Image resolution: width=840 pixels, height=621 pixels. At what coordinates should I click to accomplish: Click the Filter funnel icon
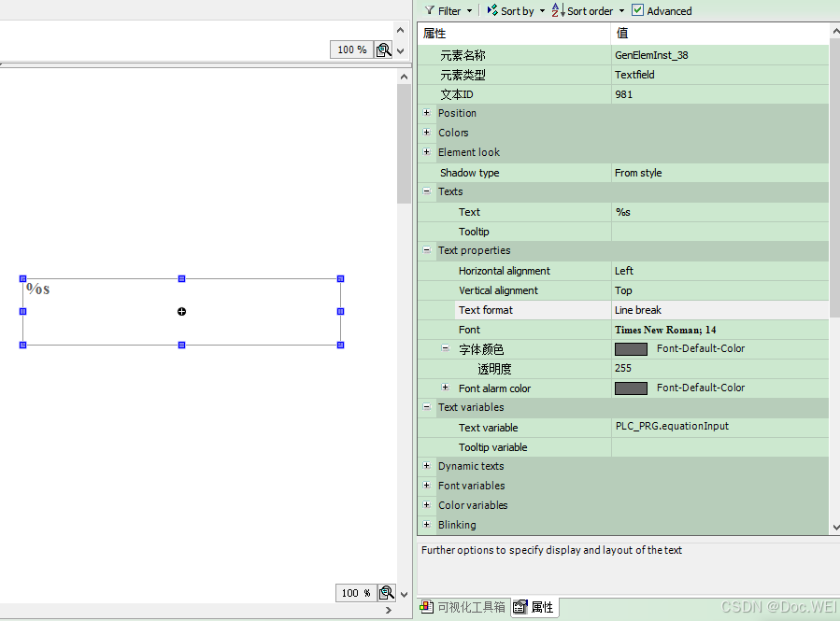pos(430,10)
